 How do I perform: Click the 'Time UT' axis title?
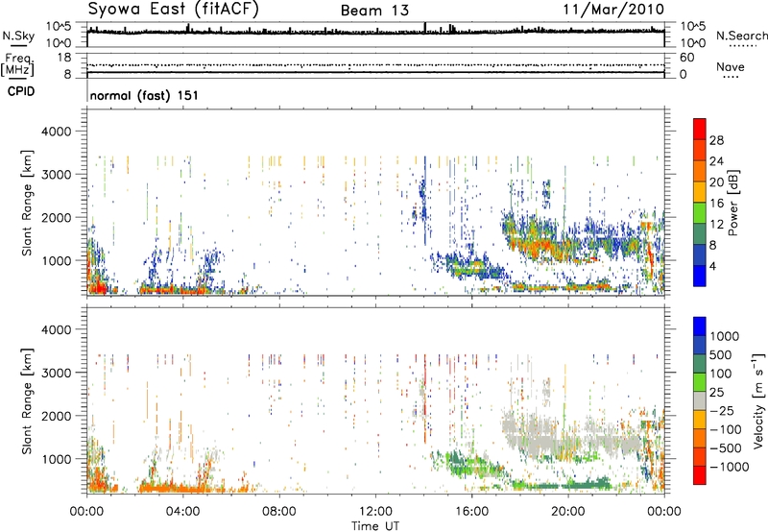(375, 526)
